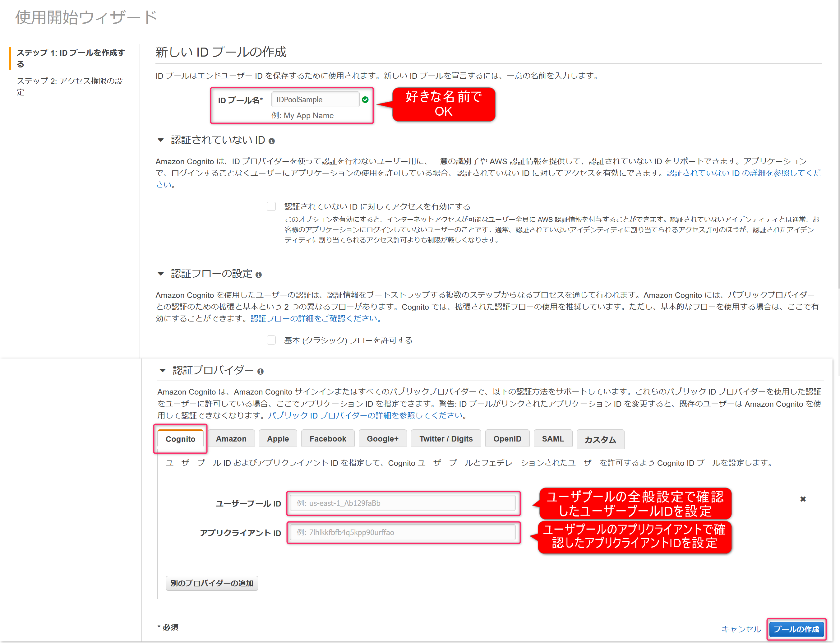Image resolution: width=840 pixels, height=643 pixels.
Task: Switch to the Amazon provider tab
Action: (x=231, y=439)
